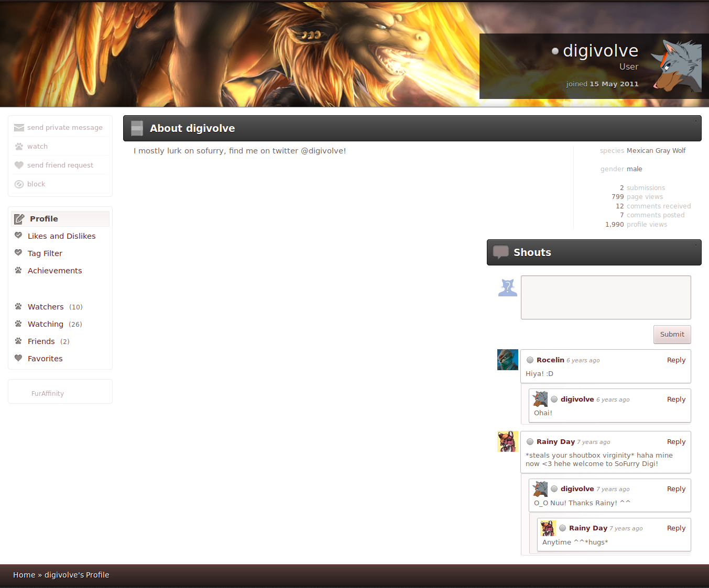Block this user link

36,184
